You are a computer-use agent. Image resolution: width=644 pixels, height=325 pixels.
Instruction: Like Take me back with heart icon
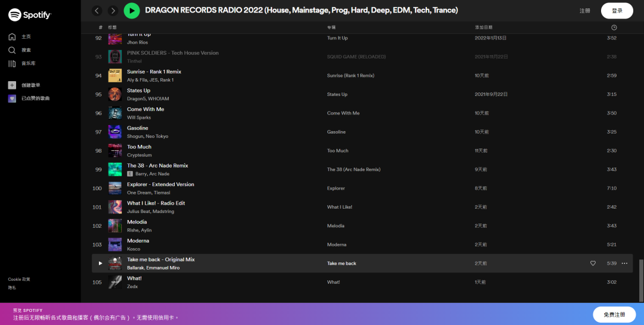pos(593,264)
